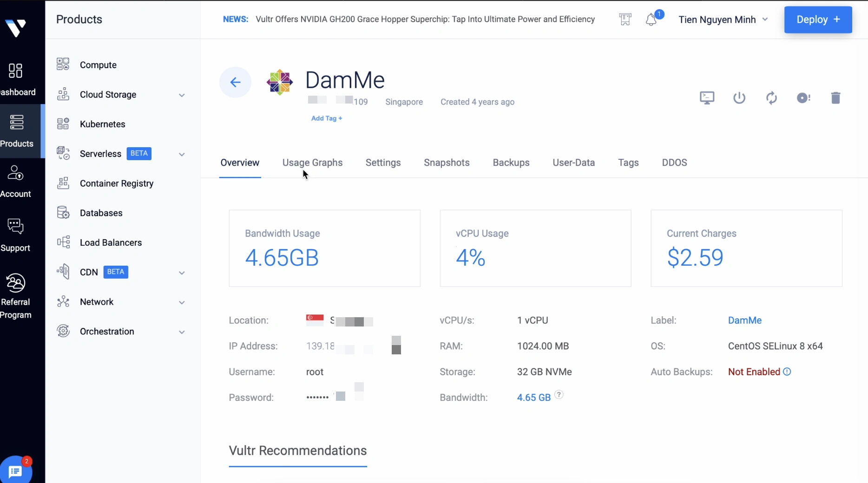Viewport: 868px width, 483px height.
Task: Switch to the Snapshots tab
Action: (447, 163)
